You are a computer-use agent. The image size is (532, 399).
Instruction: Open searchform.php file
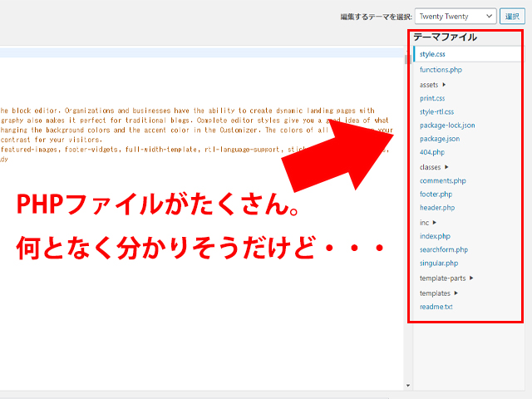pyautogui.click(x=444, y=249)
